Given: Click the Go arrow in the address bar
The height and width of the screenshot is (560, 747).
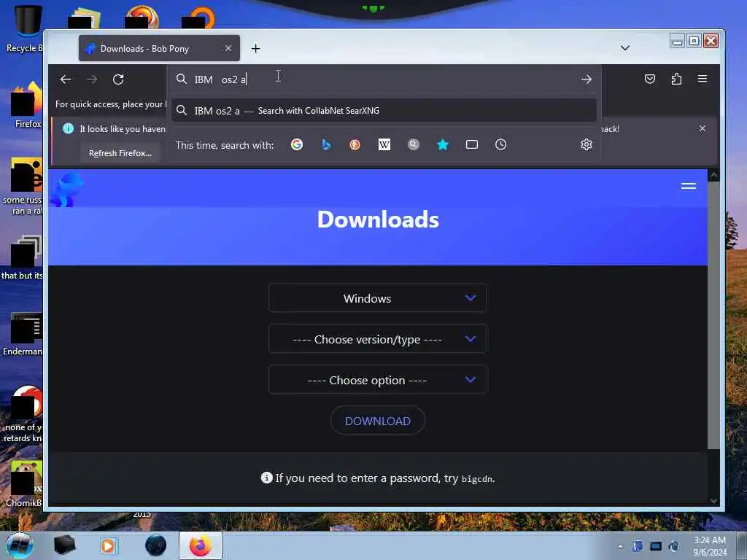Looking at the screenshot, I should pyautogui.click(x=586, y=79).
